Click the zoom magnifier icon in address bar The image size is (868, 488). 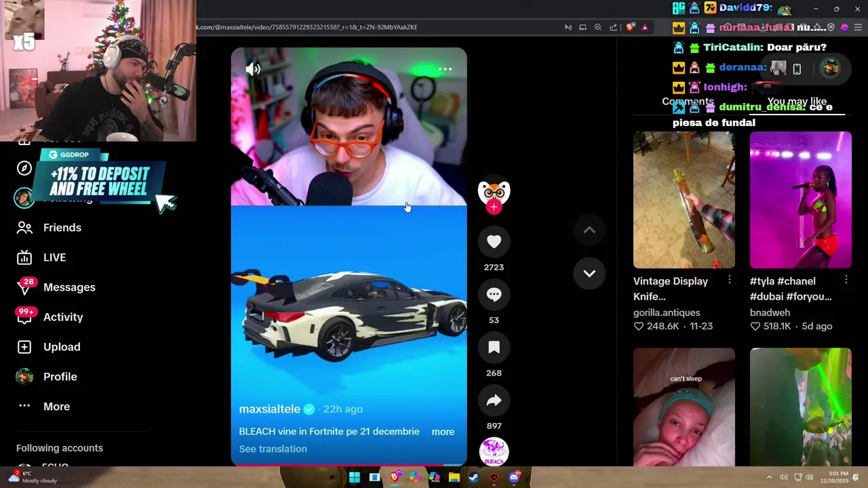(598, 27)
